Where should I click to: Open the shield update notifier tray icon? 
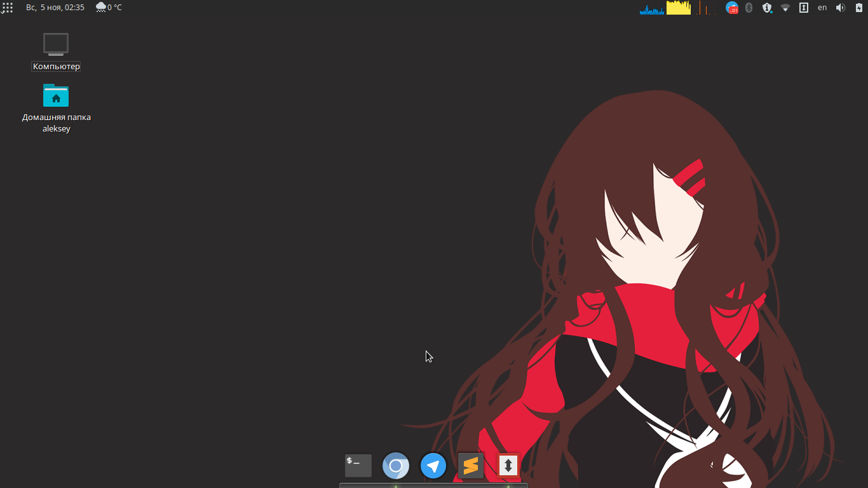click(x=767, y=8)
